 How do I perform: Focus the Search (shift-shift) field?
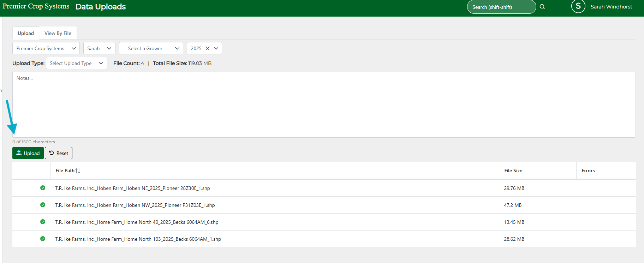point(501,7)
